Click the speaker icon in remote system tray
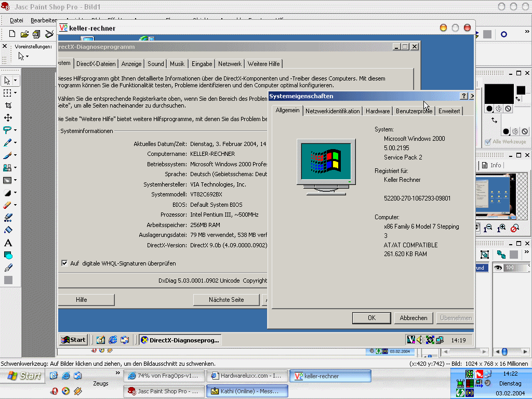Image resolution: width=532 pixels, height=399 pixels. 420,340
